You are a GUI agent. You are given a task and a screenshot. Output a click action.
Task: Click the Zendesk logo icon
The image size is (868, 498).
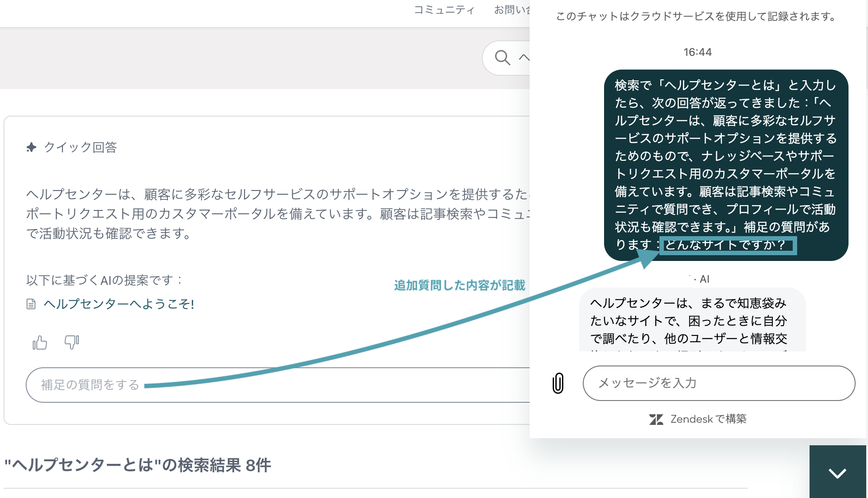coord(656,419)
